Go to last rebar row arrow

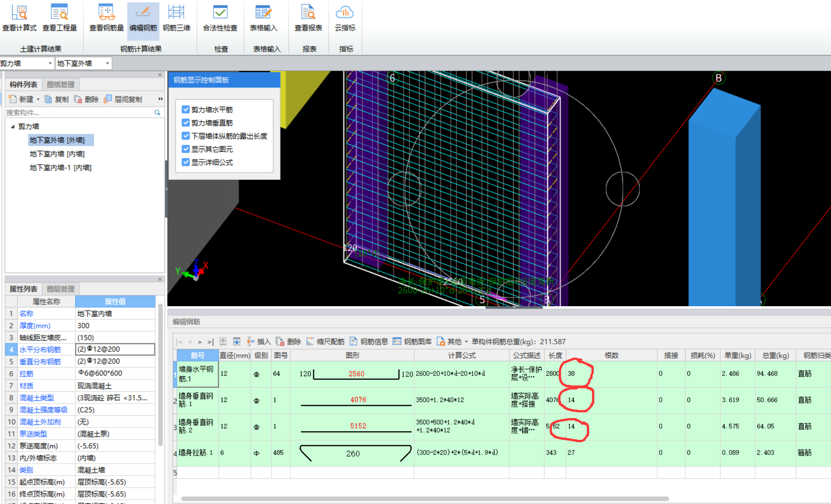click(210, 342)
